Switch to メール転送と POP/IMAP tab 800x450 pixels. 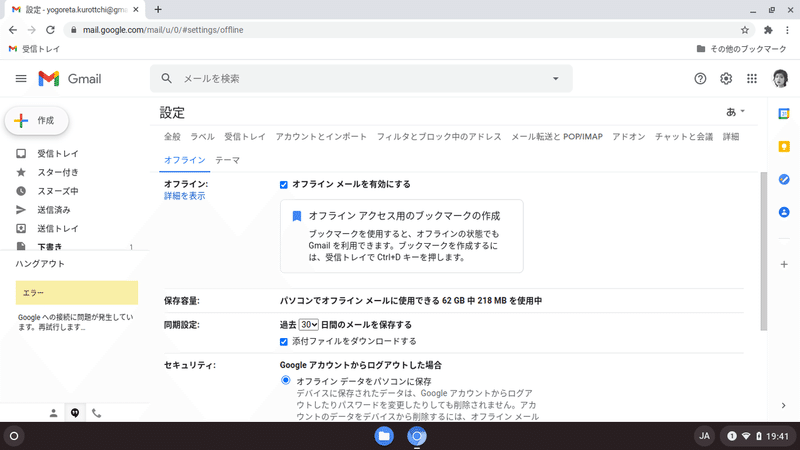click(557, 137)
